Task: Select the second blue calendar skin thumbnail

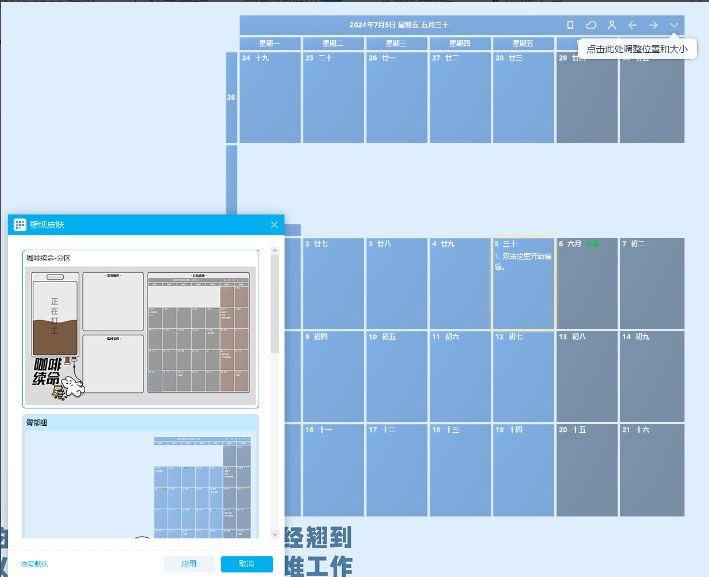Action: (141, 477)
